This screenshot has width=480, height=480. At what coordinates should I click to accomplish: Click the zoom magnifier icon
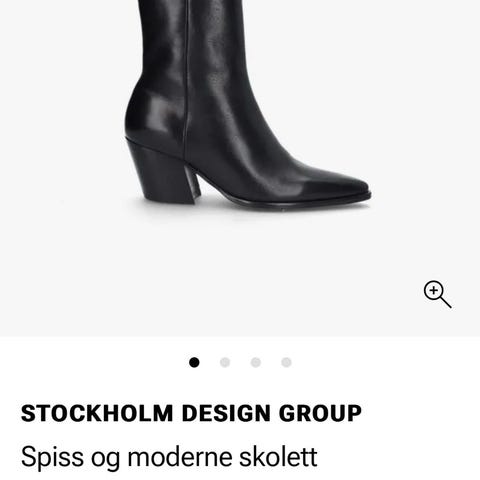(437, 294)
